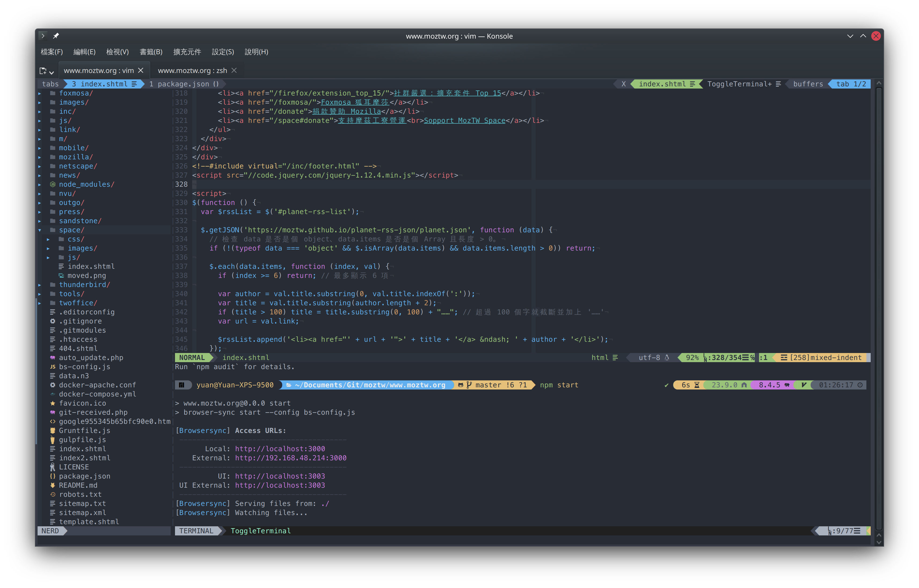The image size is (919, 588).
Task: Open http://localhost:3000 link in terminal
Action: (280, 449)
